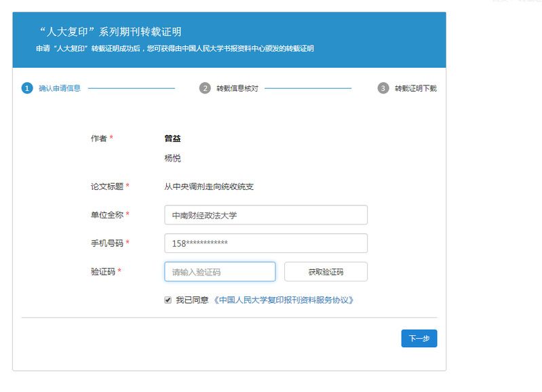This screenshot has width=542, height=392.
Task: Select the 转载证明下载 step label
Action: (x=416, y=88)
